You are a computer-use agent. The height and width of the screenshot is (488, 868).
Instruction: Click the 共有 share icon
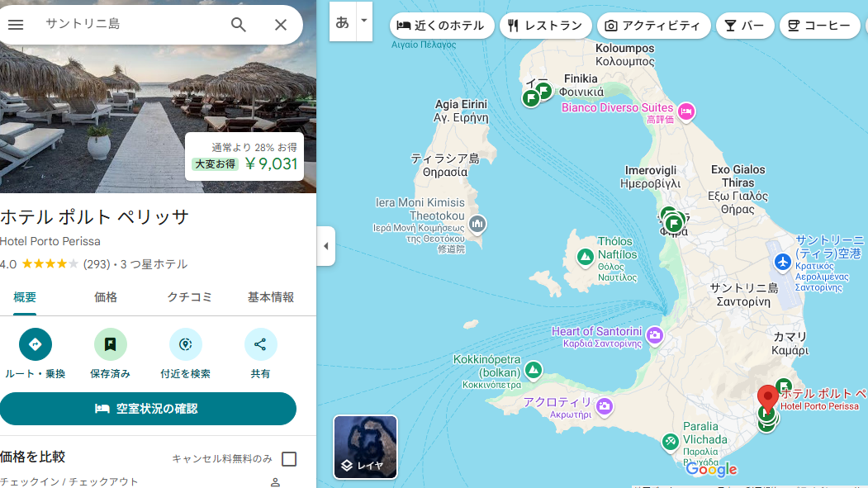[260, 344]
